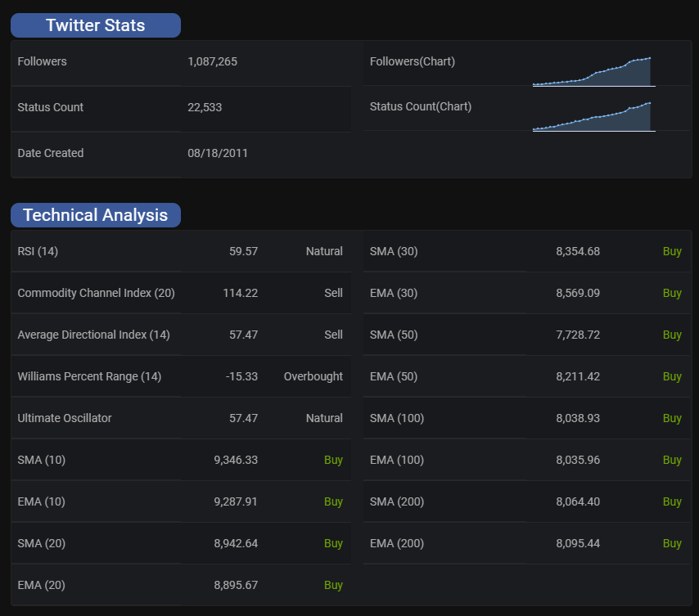Click the Natural signal for Ultimate Oscillator
Screen dimensions: 699x616
pos(324,418)
